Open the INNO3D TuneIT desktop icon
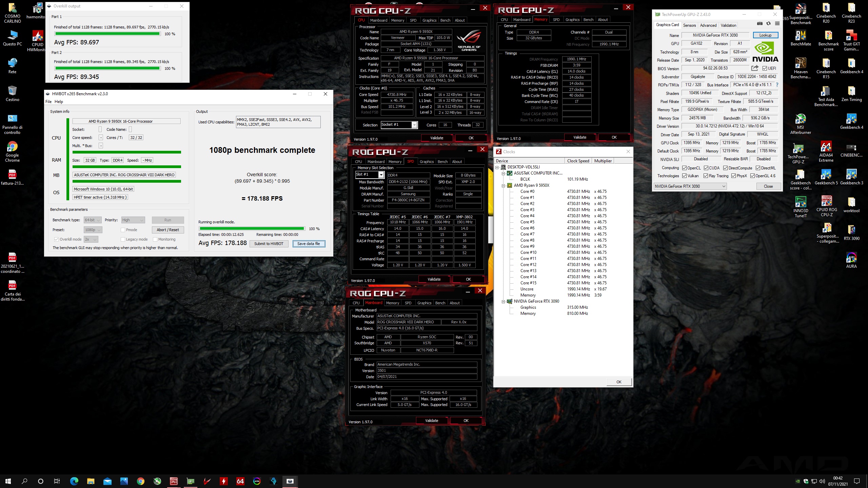The image size is (868, 488). [x=801, y=207]
